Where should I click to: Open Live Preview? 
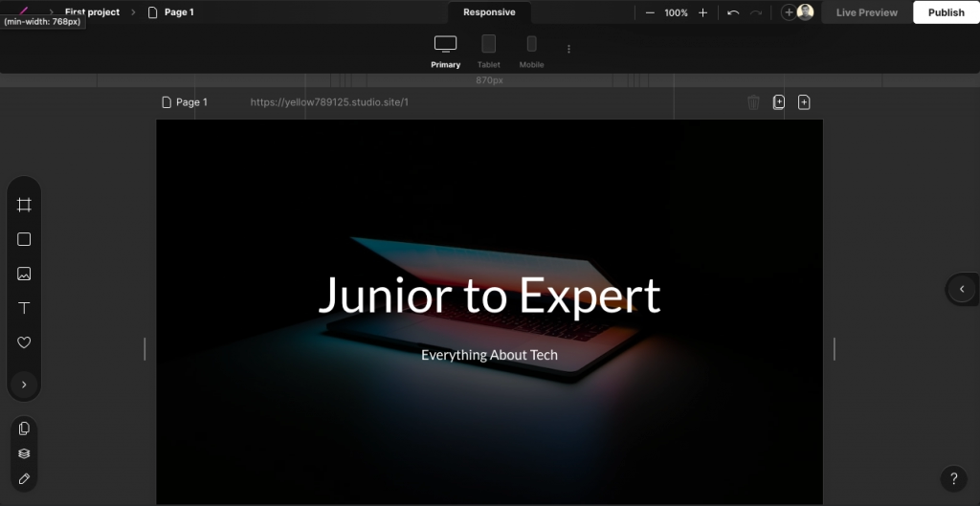[x=866, y=12]
